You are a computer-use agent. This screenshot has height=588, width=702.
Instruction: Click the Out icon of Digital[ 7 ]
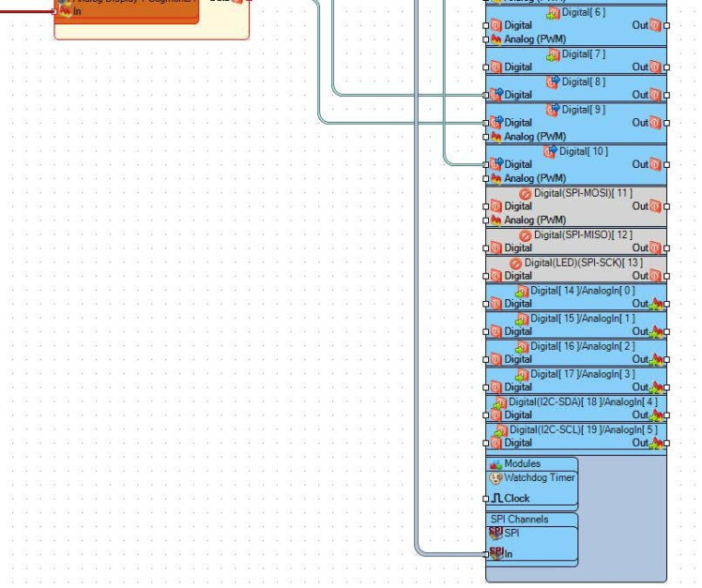[x=655, y=68]
